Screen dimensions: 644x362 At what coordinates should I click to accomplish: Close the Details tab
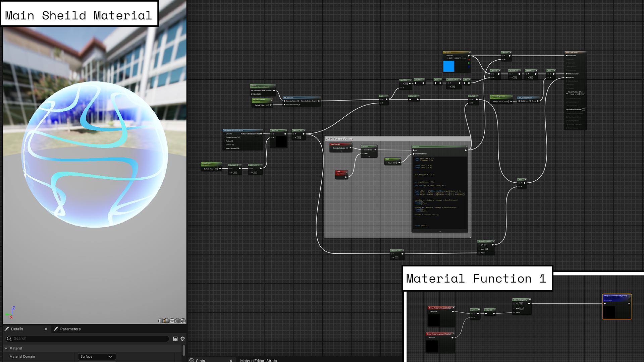point(46,329)
